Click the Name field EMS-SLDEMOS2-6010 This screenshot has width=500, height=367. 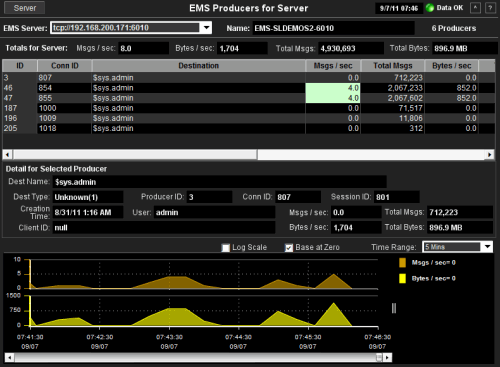pos(333,28)
